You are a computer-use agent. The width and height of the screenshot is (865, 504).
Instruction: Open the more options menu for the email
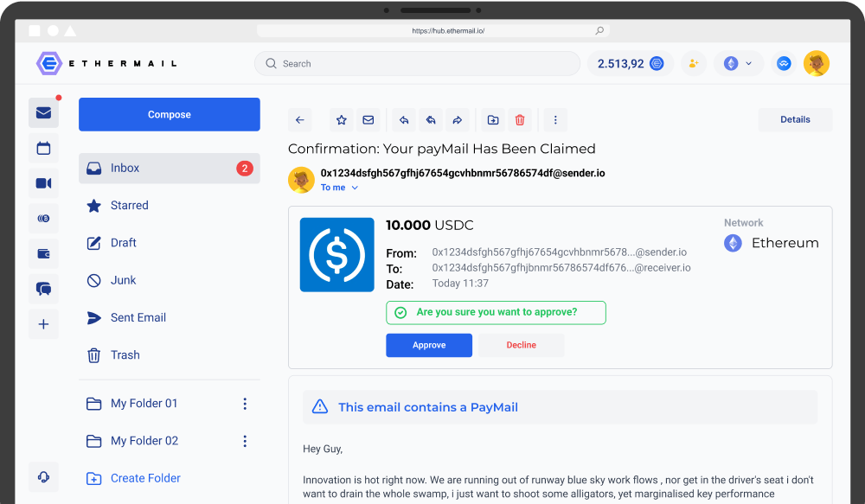pos(554,119)
